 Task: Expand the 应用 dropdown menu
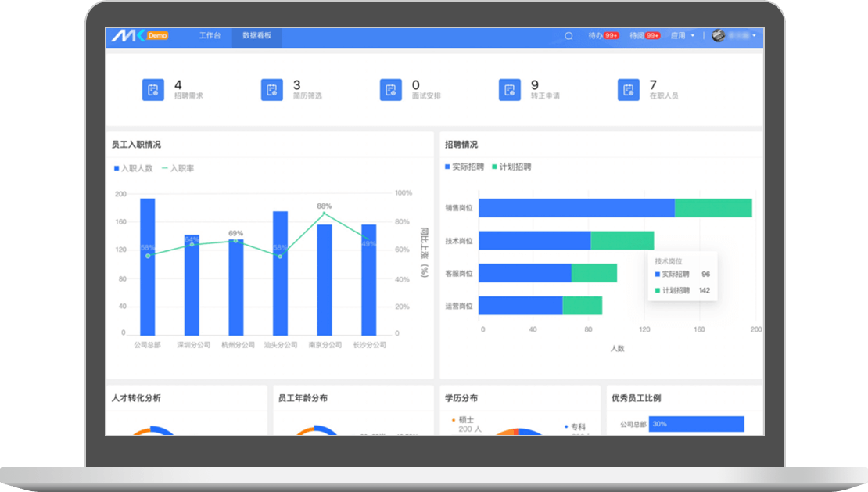[x=682, y=36]
